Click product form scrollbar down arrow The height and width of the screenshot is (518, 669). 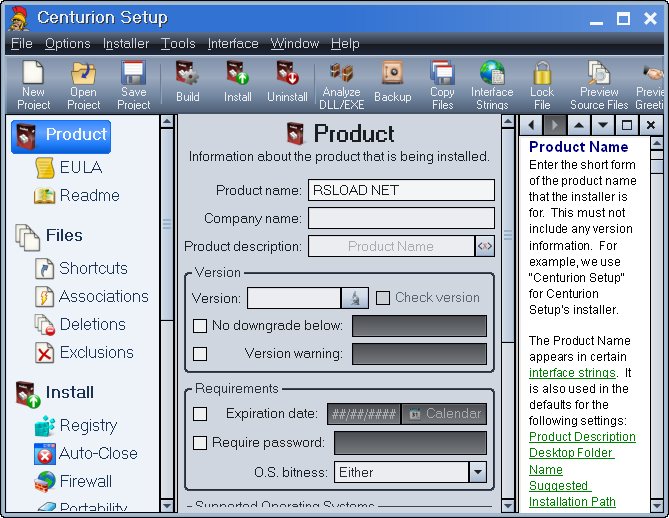tap(508, 506)
